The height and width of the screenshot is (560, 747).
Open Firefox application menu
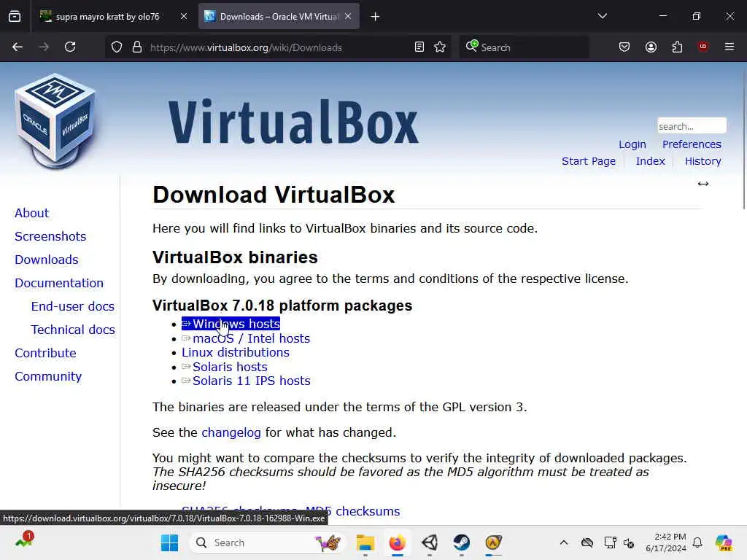[729, 47]
